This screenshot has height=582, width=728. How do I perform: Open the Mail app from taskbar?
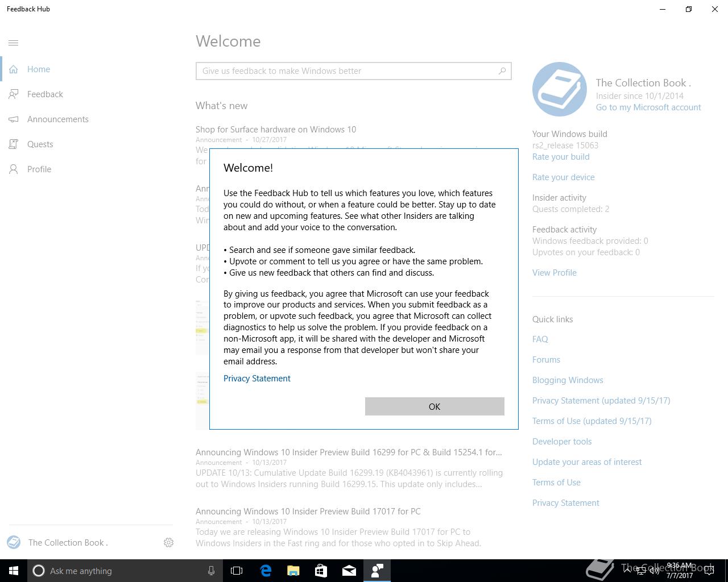pos(349,571)
